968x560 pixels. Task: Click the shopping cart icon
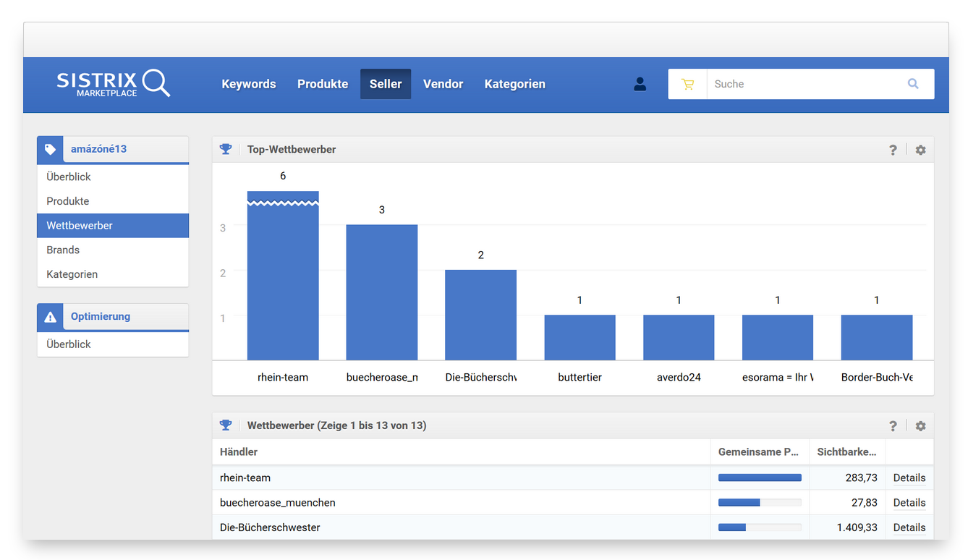(x=687, y=84)
